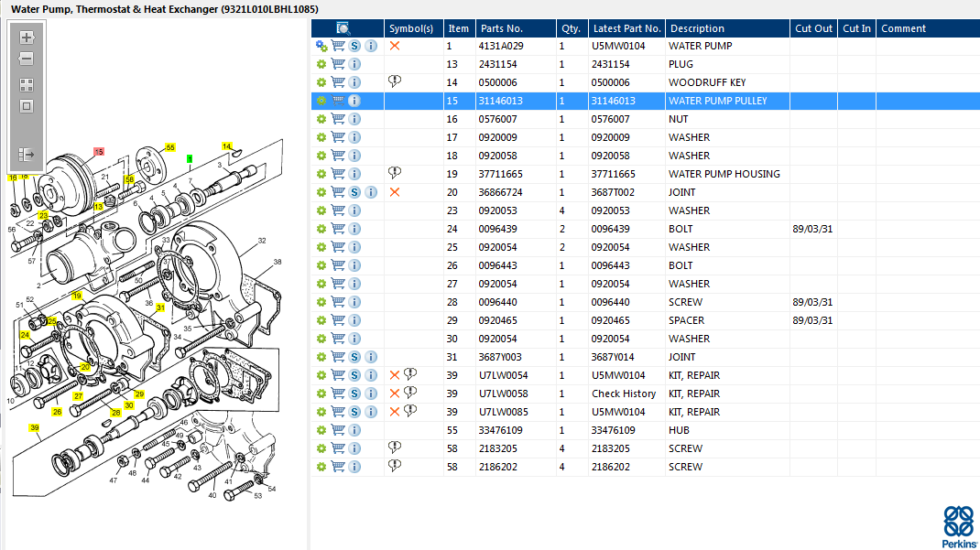Click the red X in U7LW0054 row
The image size is (980, 550).
coord(395,375)
